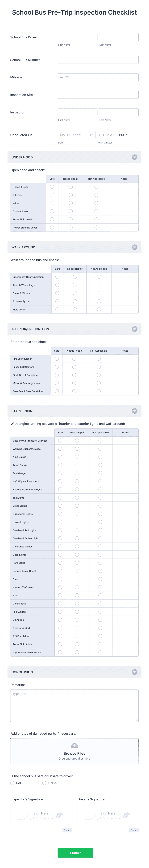Collapse the UNDER HOOD section
This screenshot has width=149, height=868.
[x=135, y=157]
